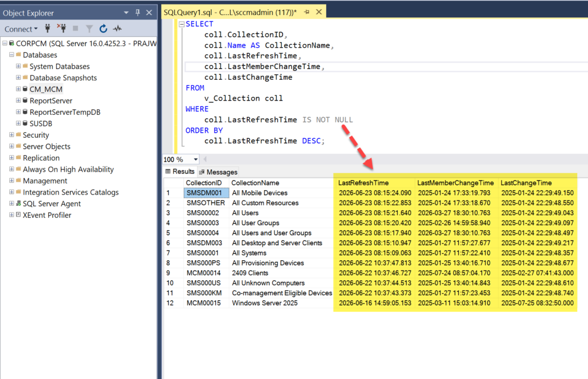
Task: Open Object Explorer window position dropdown arrow
Action: (x=126, y=13)
